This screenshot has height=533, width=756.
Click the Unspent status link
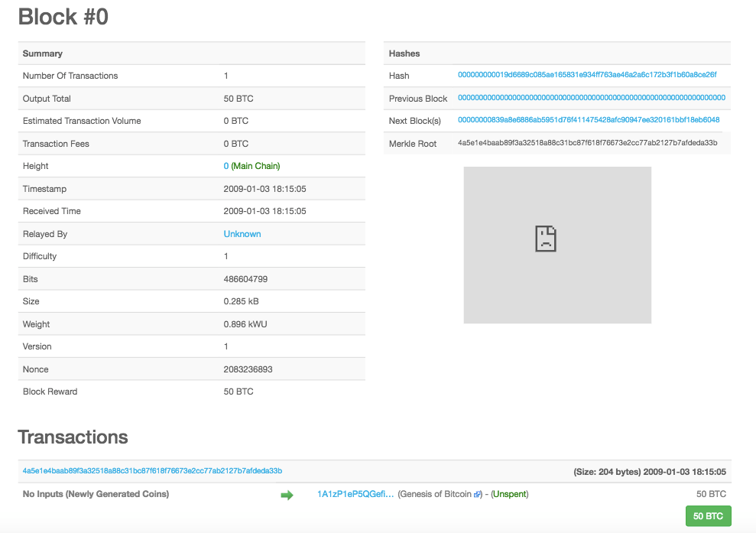pos(509,494)
